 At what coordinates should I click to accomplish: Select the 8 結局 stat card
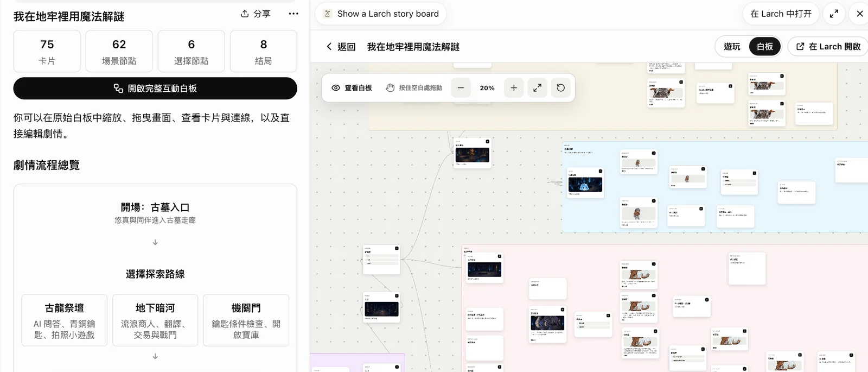[x=264, y=52]
